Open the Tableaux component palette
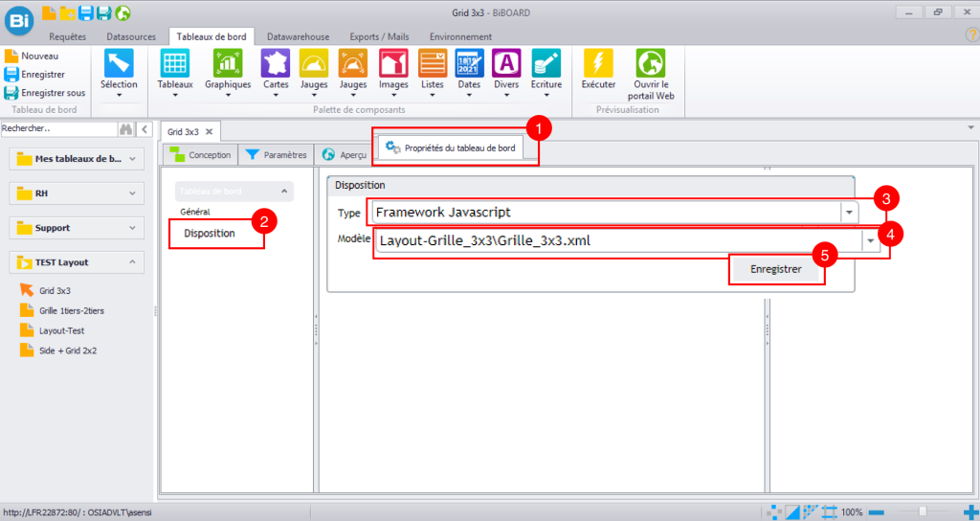This screenshot has height=521, width=980. [175, 63]
